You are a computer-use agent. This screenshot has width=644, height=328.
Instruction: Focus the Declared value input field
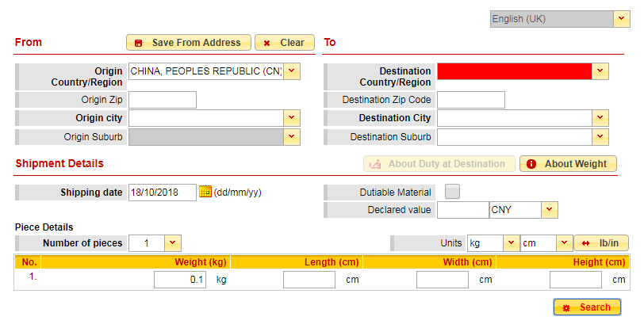(462, 210)
